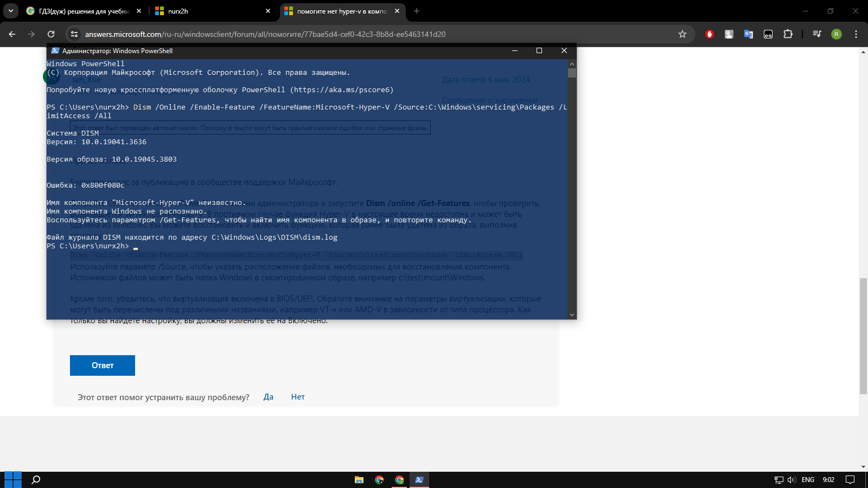This screenshot has height=488, width=868.
Task: Open the first Chrome taskbar icon
Action: point(379,480)
